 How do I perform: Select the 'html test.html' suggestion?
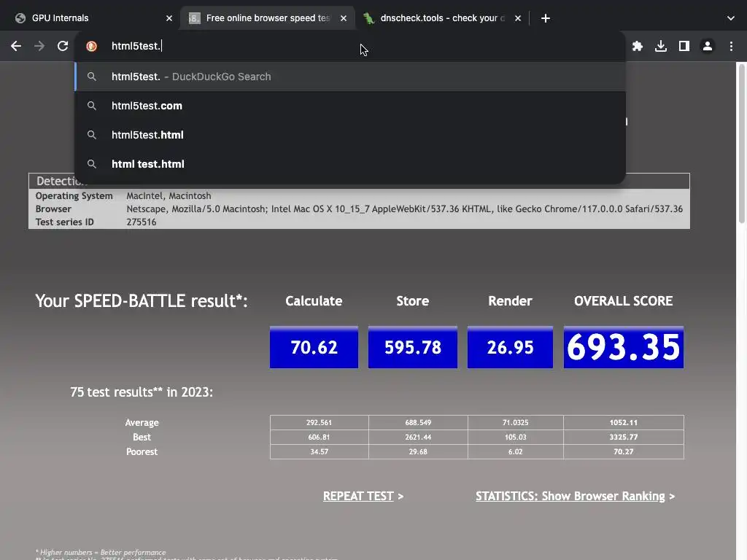coord(350,164)
